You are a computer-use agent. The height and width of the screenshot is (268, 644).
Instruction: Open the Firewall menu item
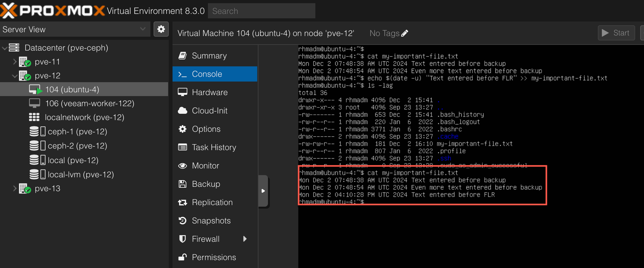(x=215, y=239)
